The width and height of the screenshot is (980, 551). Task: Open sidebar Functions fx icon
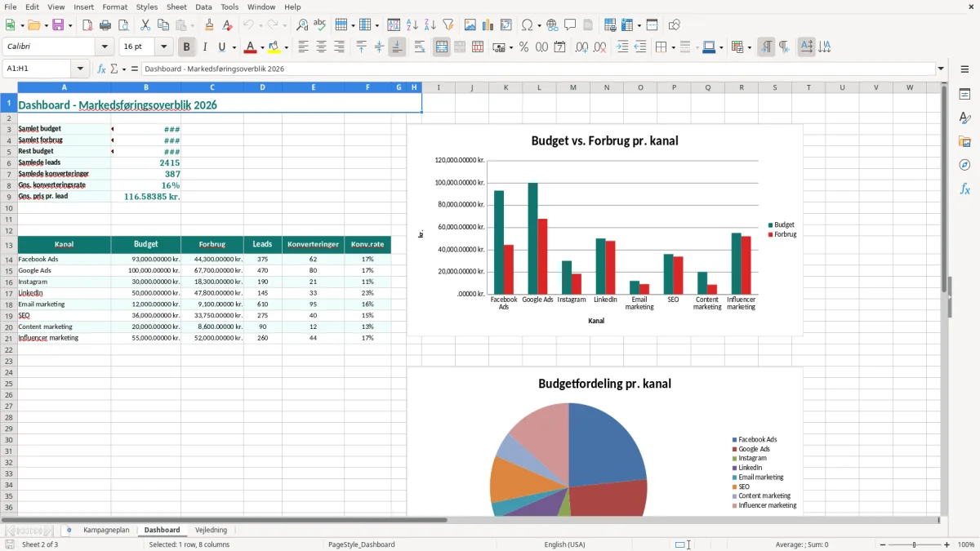coord(964,189)
